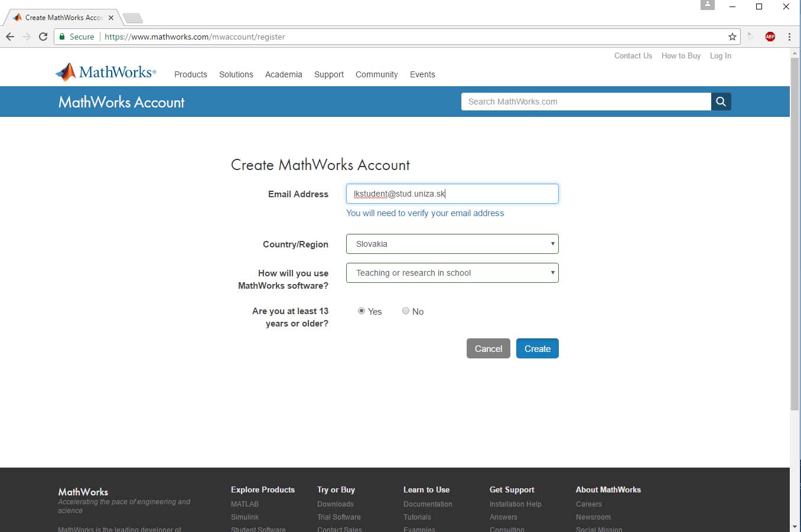
Task: Click the MathWorks Account heading link
Action: (x=122, y=102)
